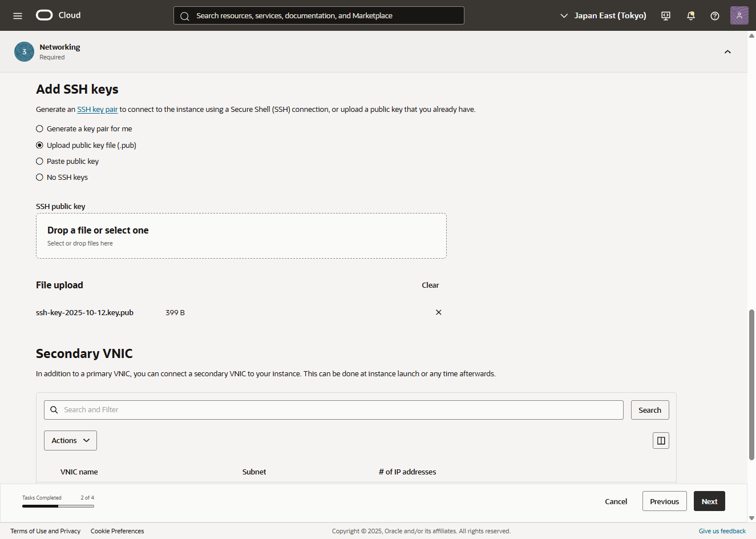Select Generate a key pair for me
This screenshot has width=756, height=539.
[40, 129]
